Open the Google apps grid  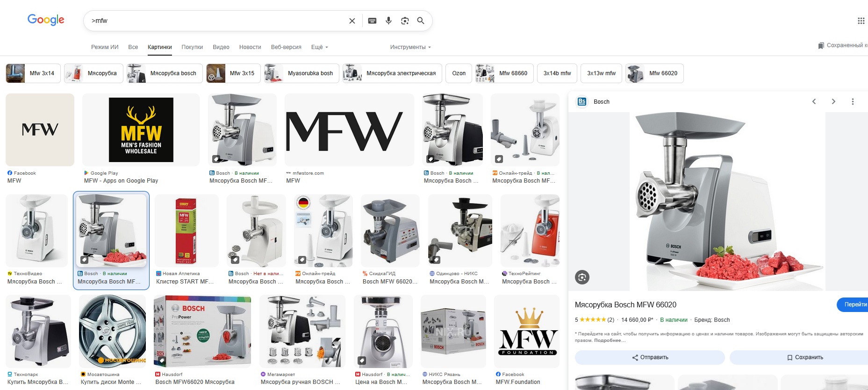(x=861, y=21)
